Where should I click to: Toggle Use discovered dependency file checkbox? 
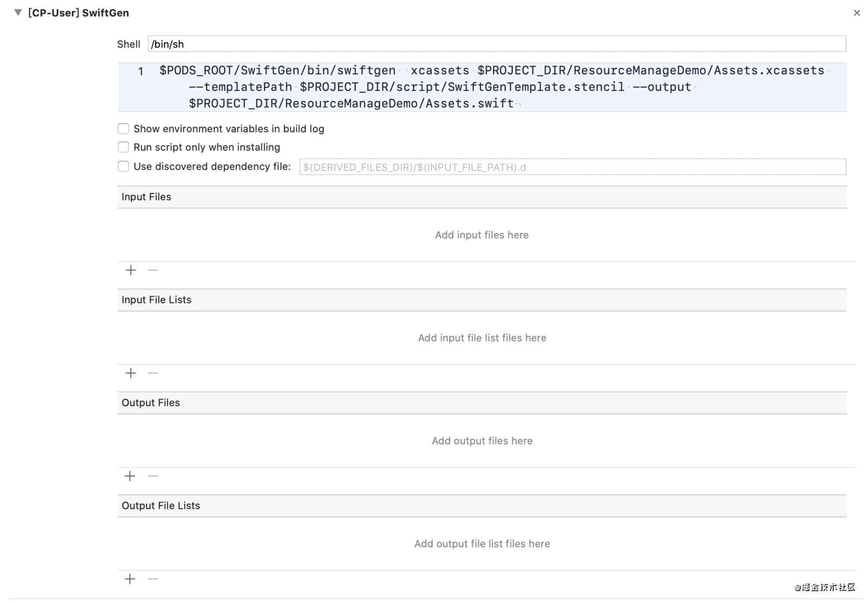pos(124,167)
